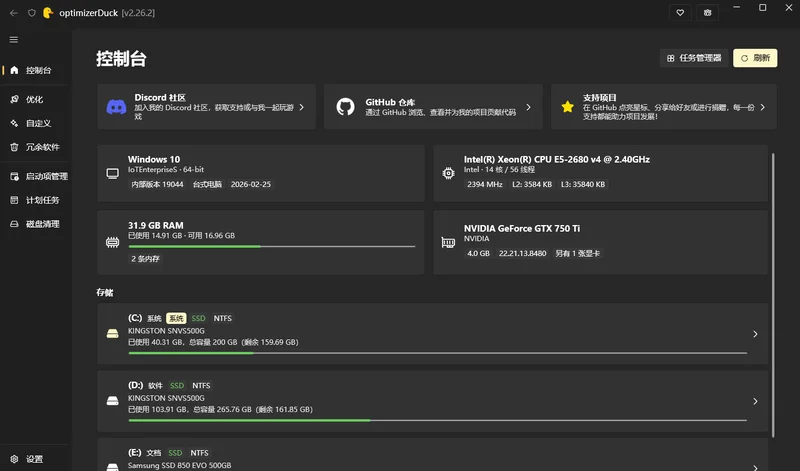This screenshot has height=471, width=800.
Task: Click the 刷新 refresh button
Action: 755,58
